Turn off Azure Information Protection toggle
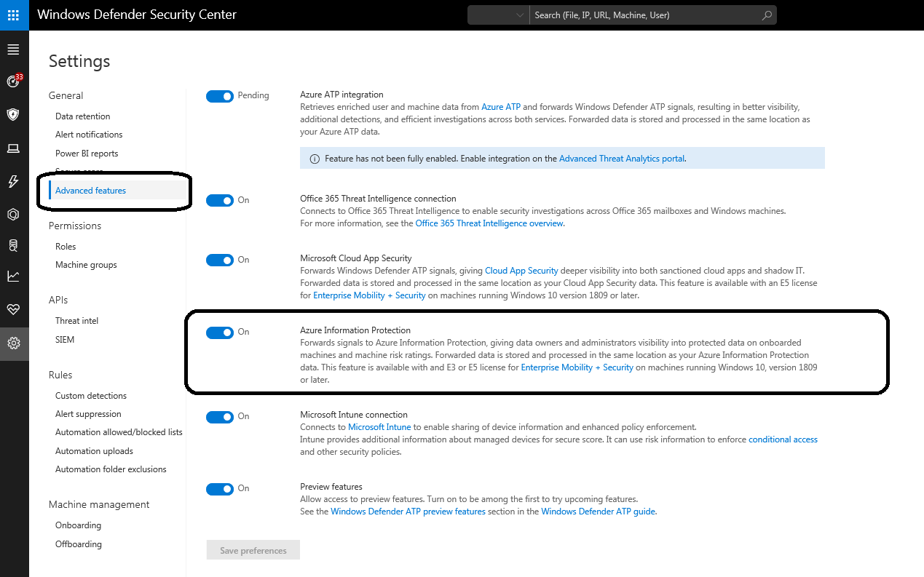This screenshot has height=577, width=924. pyautogui.click(x=219, y=333)
